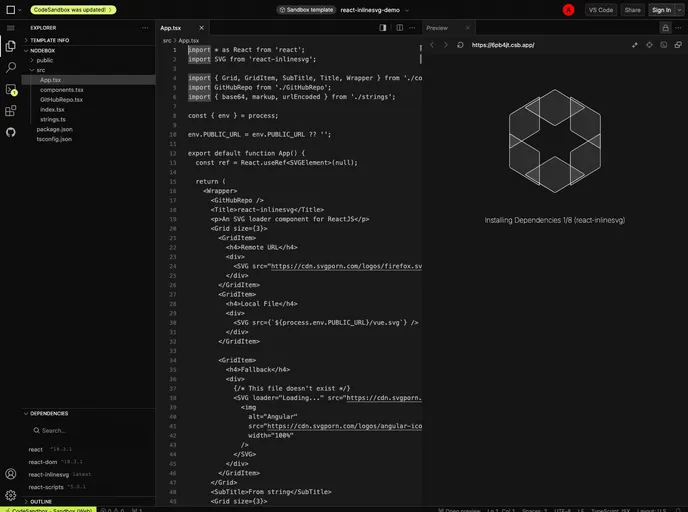Click the Share button
Image resolution: width=688 pixels, height=512 pixels.
coord(632,10)
